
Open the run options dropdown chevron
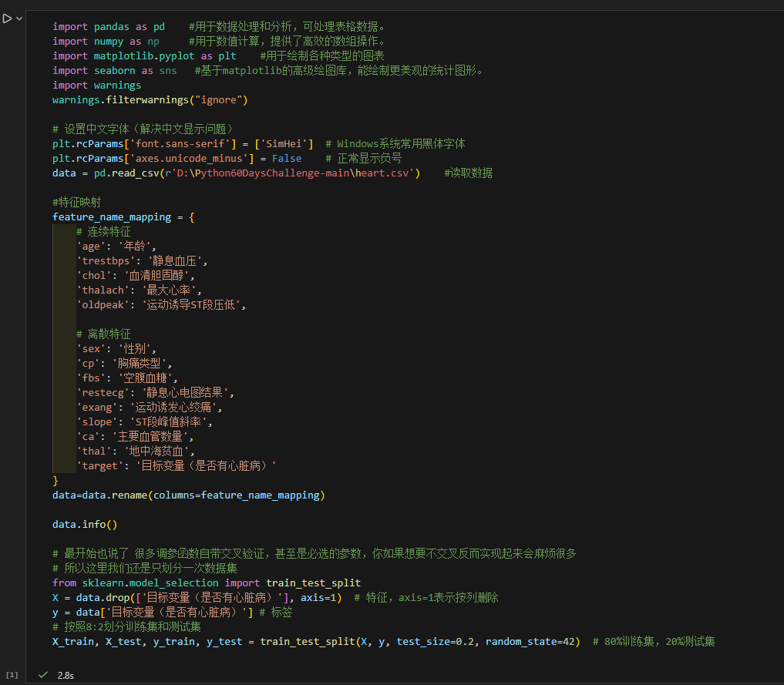click(x=19, y=18)
